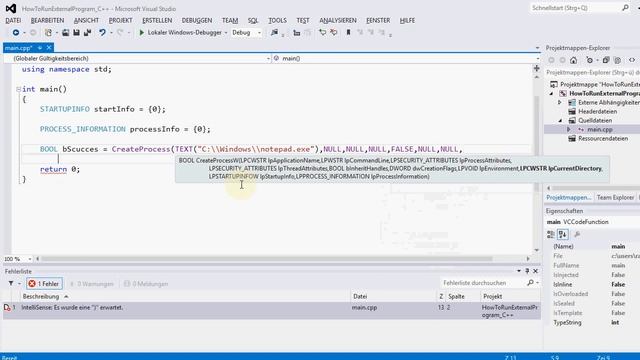Image resolution: width=640 pixels, height=360 pixels.
Task: Select the Ressourcendateien folder
Action: tap(603, 138)
